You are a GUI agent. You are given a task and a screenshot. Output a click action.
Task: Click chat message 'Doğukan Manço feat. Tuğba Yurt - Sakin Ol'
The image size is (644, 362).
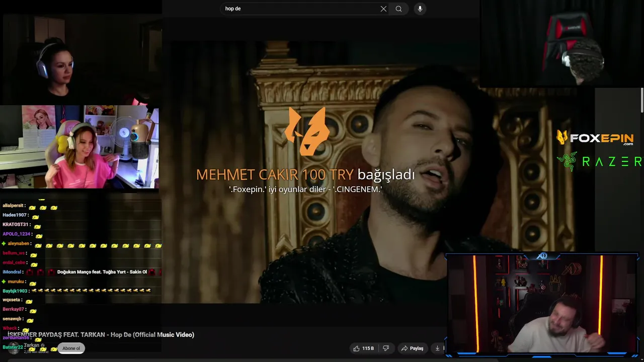point(102,272)
